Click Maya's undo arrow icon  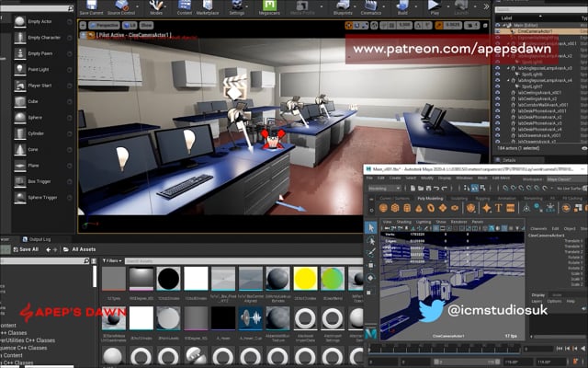(x=436, y=188)
